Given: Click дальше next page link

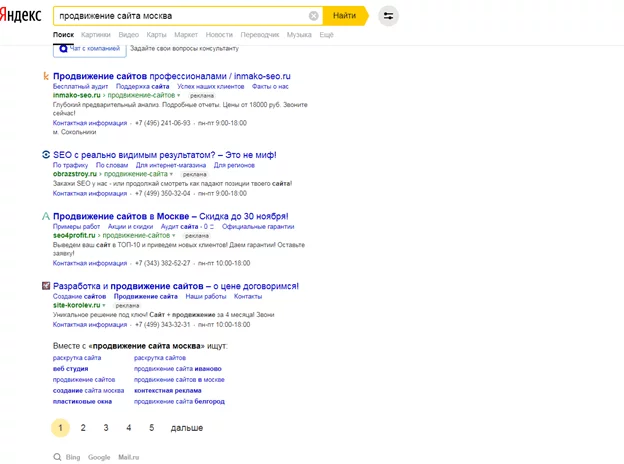Looking at the screenshot, I should (x=187, y=428).
